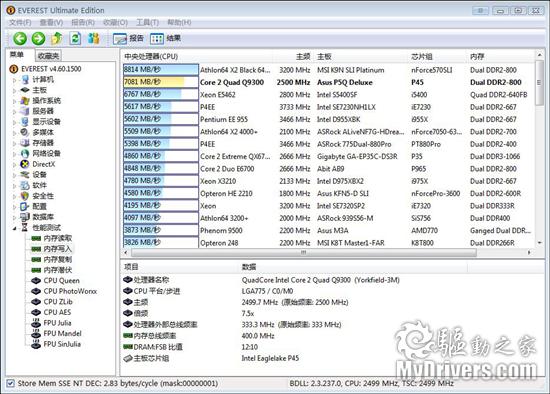
Task: Expand the 服务器 tree node arrow
Action: pyautogui.click(x=15, y=112)
